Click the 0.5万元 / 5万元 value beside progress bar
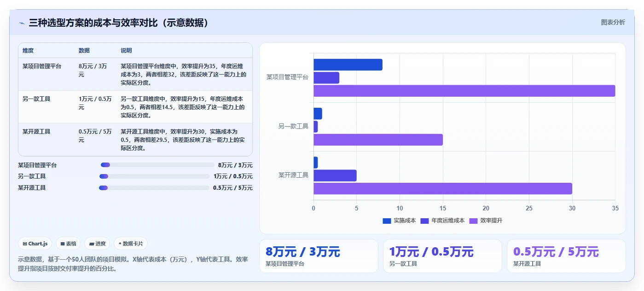 click(x=233, y=187)
